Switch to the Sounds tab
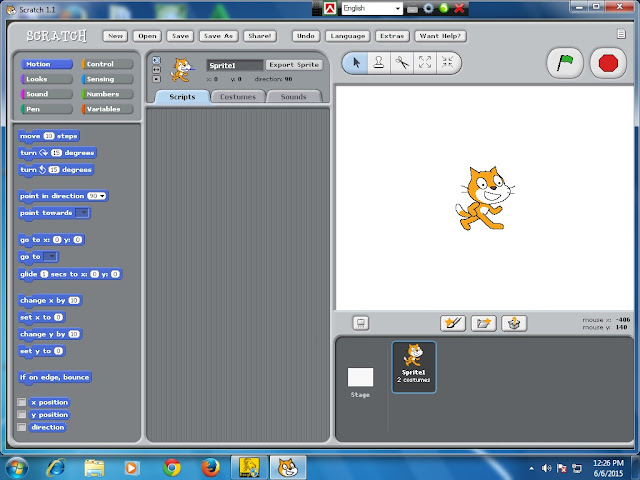 point(293,97)
